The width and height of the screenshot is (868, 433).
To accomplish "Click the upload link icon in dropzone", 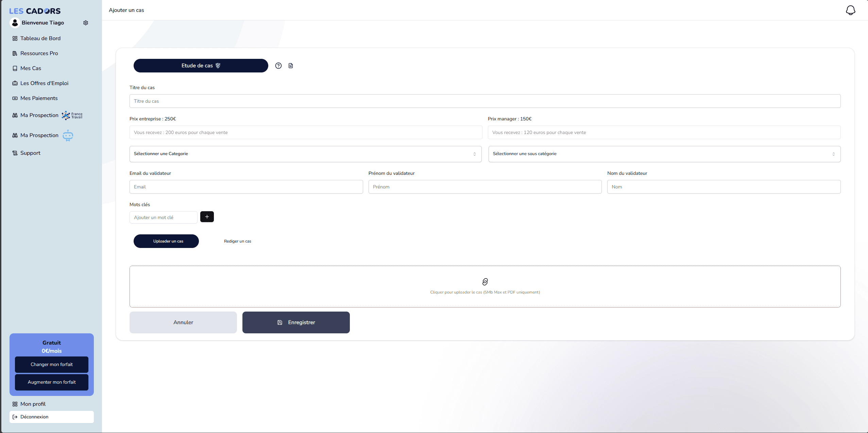I will pyautogui.click(x=485, y=282).
